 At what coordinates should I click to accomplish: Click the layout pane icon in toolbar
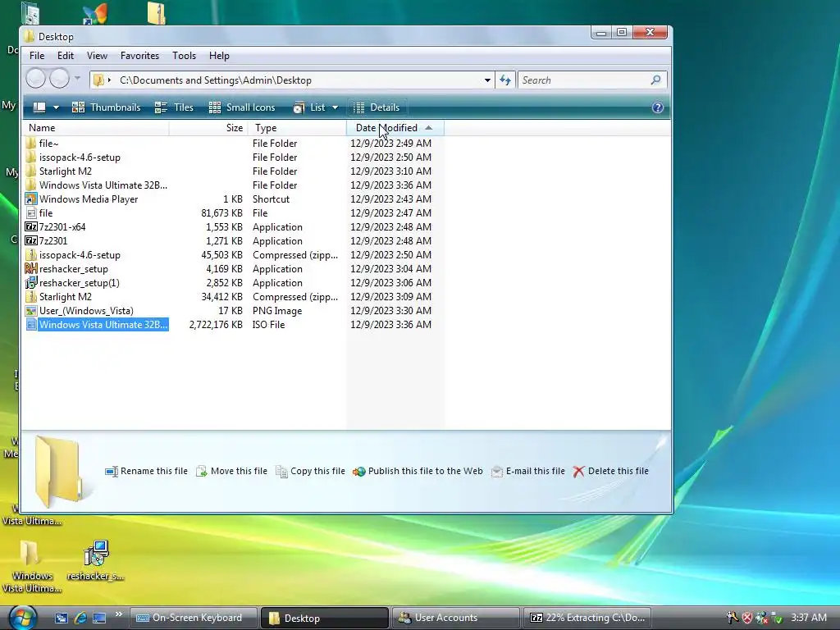[x=39, y=107]
